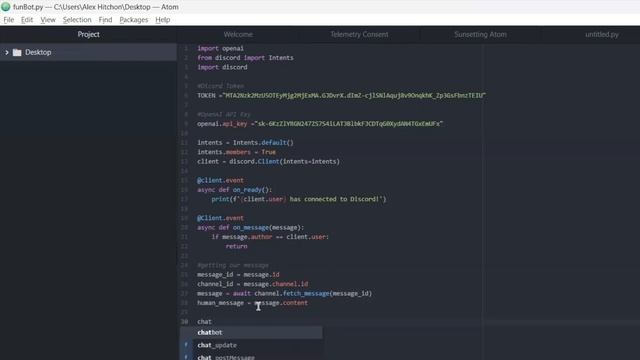This screenshot has width=640, height=360.
Task: Click the 'if message.author == client.user:' line
Action: click(x=270, y=237)
